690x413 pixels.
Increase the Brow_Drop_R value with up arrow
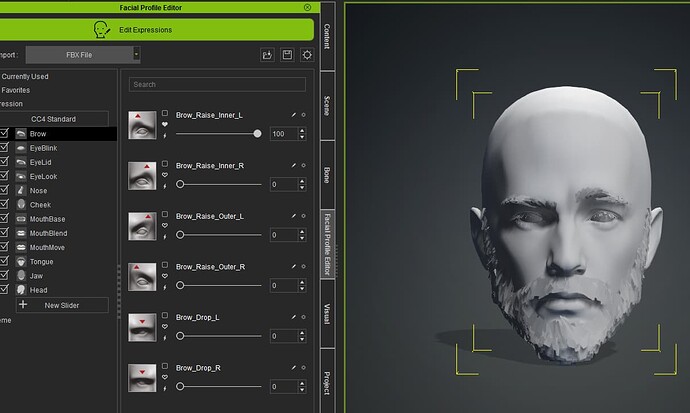[302, 384]
